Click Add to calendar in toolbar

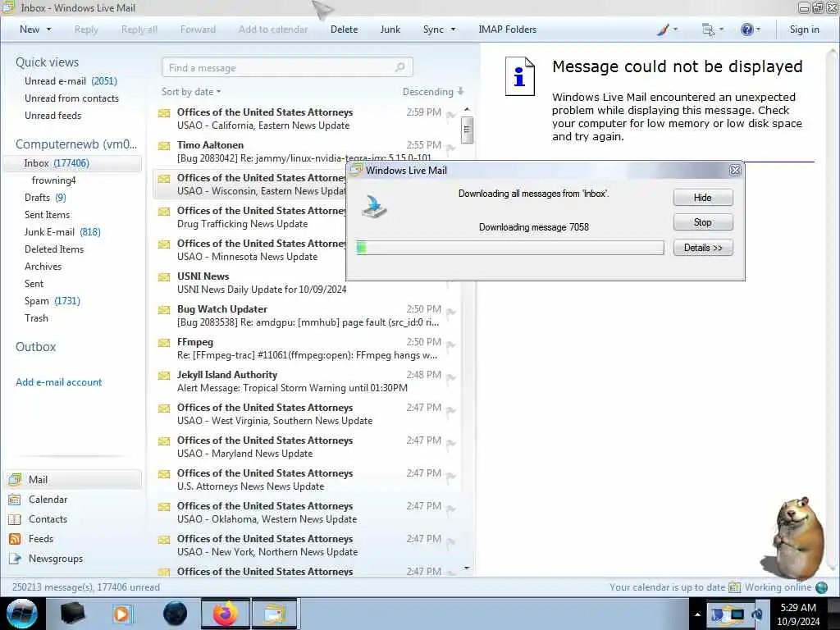tap(273, 30)
